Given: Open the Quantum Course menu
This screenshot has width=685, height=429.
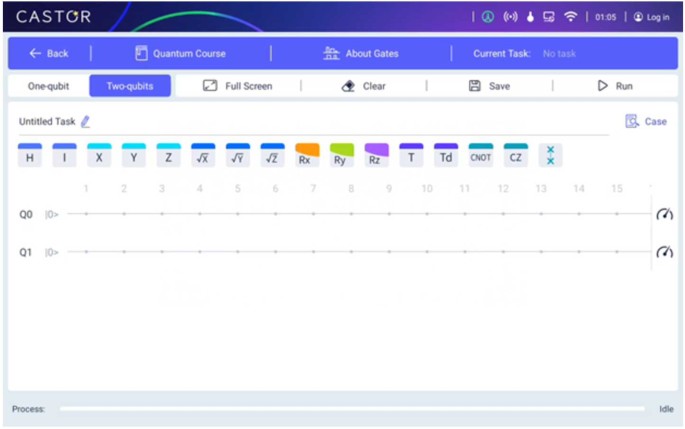Looking at the screenshot, I should pyautogui.click(x=180, y=53).
